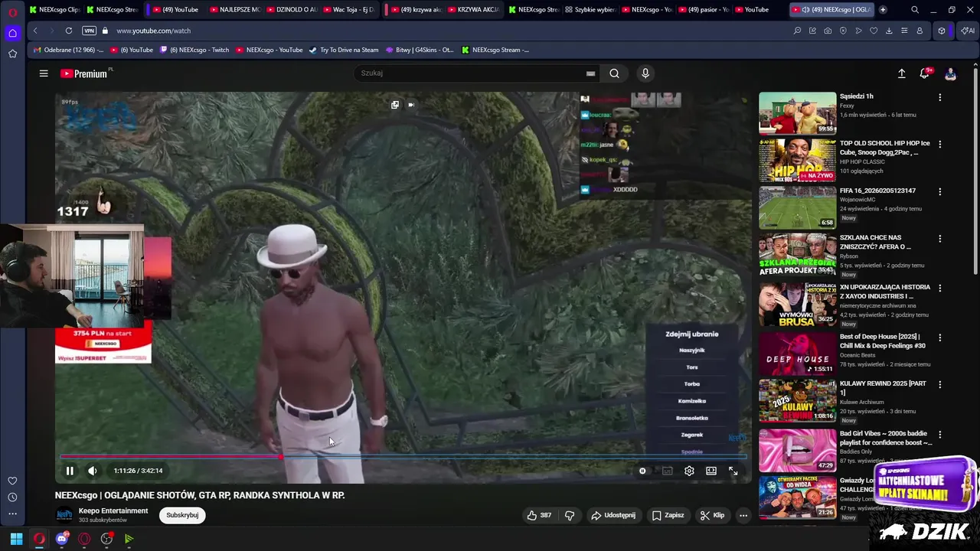
Task: Open the Opera AI assistant button
Action: coord(968,31)
